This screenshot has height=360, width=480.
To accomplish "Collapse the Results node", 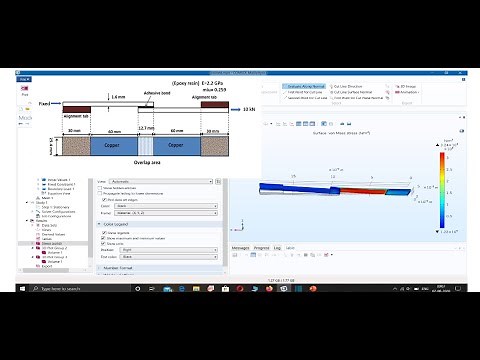I will [x=27, y=221].
